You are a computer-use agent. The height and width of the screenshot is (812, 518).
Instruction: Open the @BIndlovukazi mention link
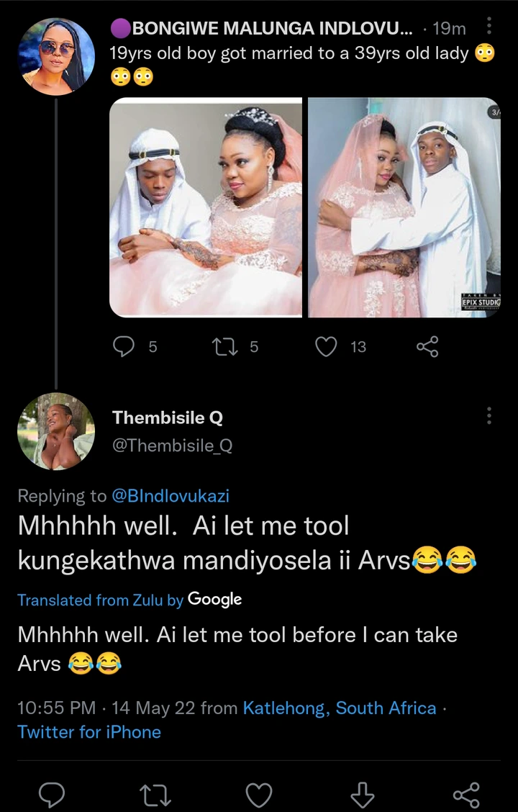pos(170,495)
